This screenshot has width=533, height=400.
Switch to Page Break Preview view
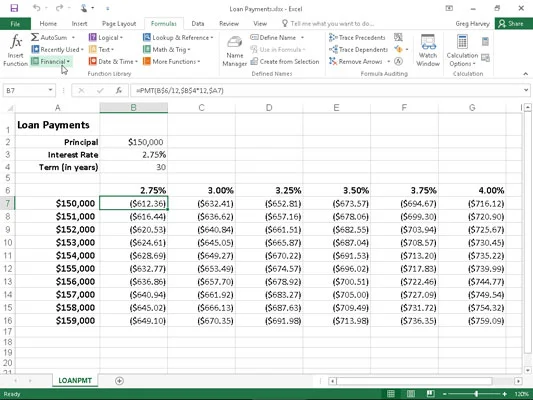pos(430,394)
